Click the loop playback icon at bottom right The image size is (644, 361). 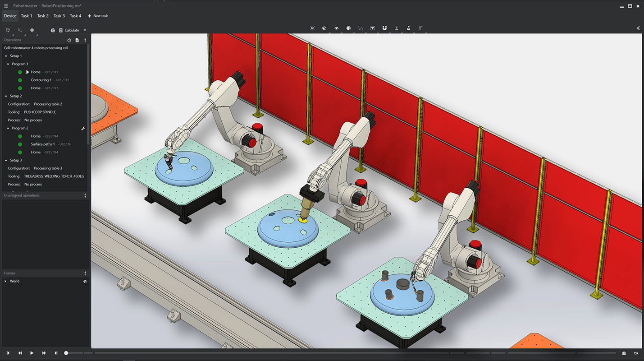pos(636,353)
